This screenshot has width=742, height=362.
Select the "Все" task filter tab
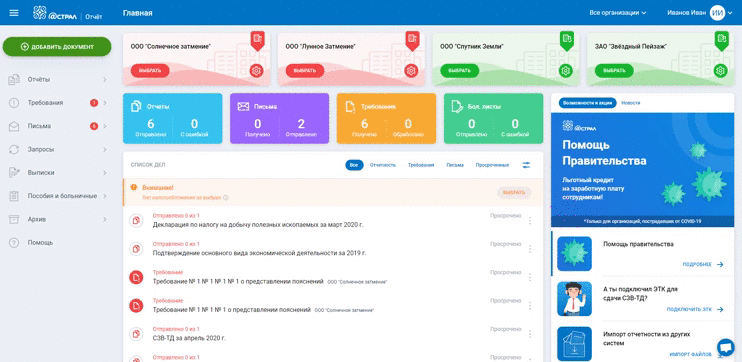[x=354, y=165]
